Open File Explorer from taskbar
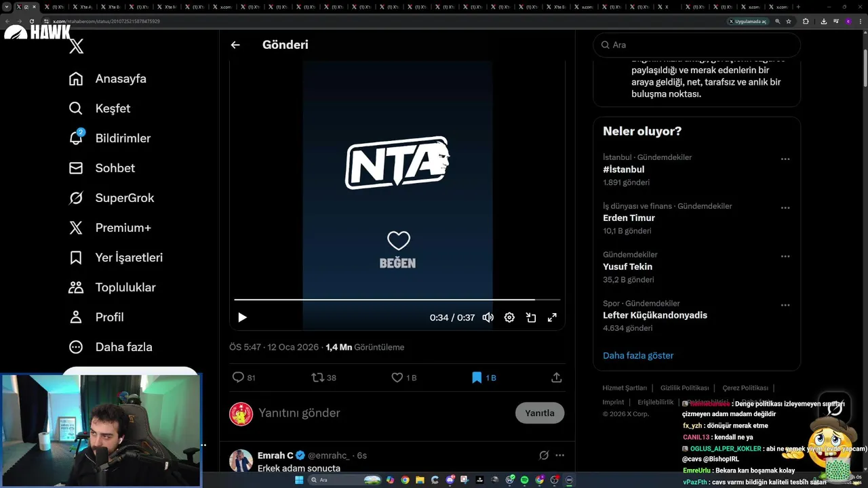 [x=420, y=480]
